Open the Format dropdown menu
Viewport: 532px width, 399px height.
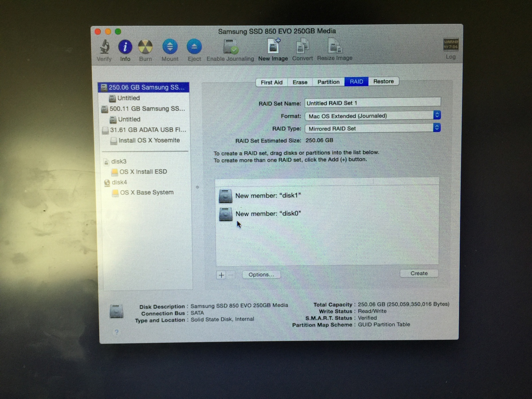pos(373,116)
